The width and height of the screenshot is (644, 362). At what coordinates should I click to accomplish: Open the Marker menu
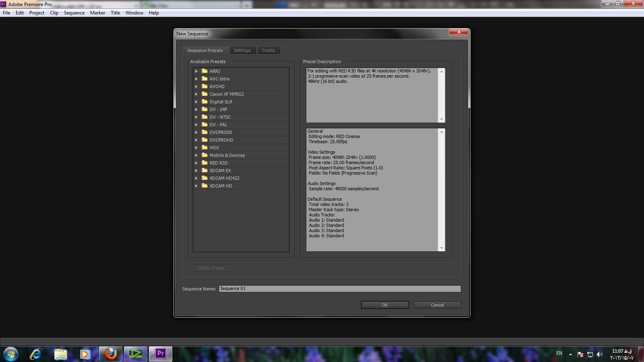click(97, 13)
